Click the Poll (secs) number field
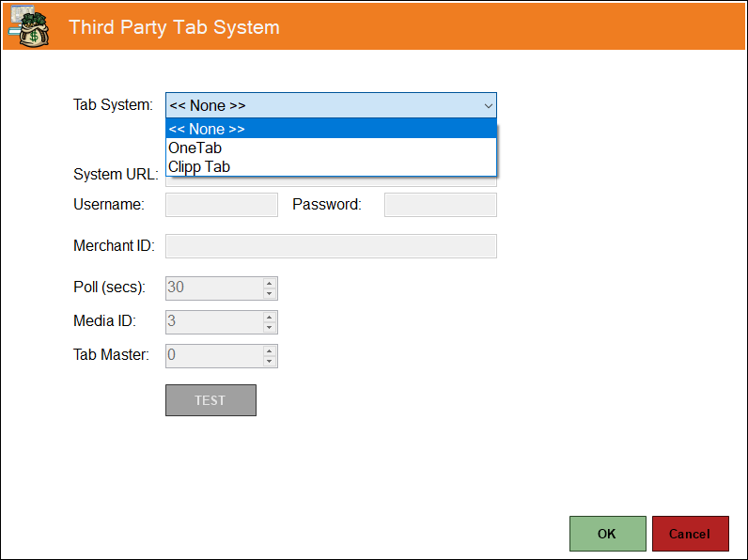This screenshot has width=748, height=560. tap(214, 288)
